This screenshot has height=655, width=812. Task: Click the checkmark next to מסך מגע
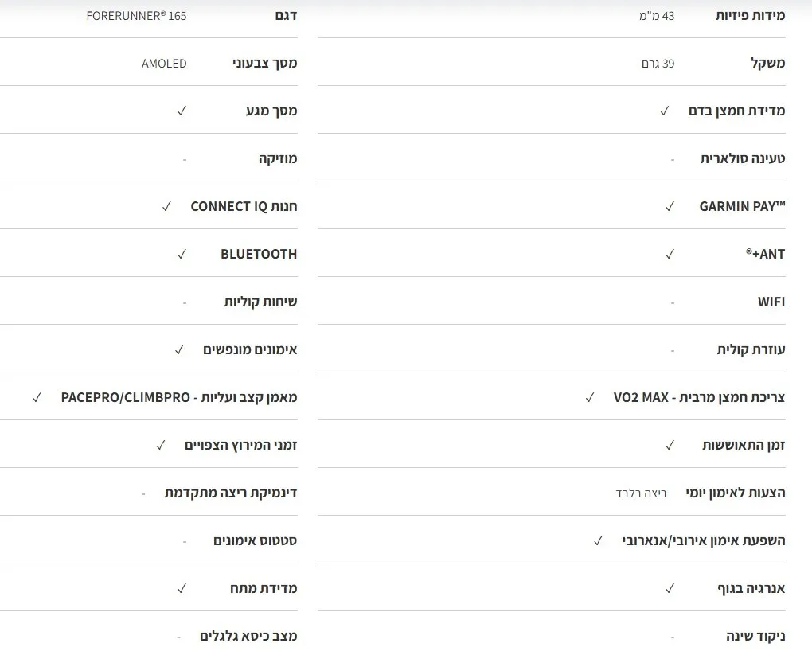[182, 111]
